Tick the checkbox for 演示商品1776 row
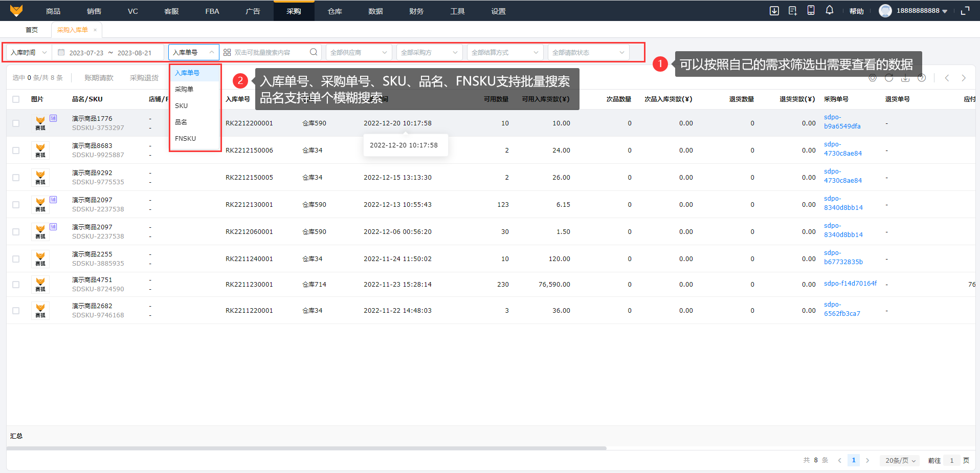The height and width of the screenshot is (473, 980). point(16,123)
